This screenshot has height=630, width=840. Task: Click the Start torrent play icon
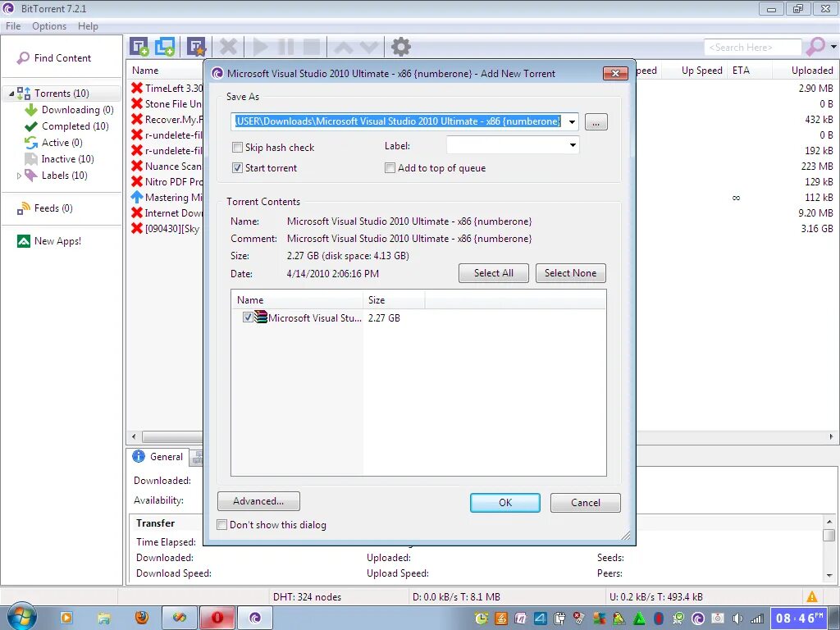tap(260, 47)
